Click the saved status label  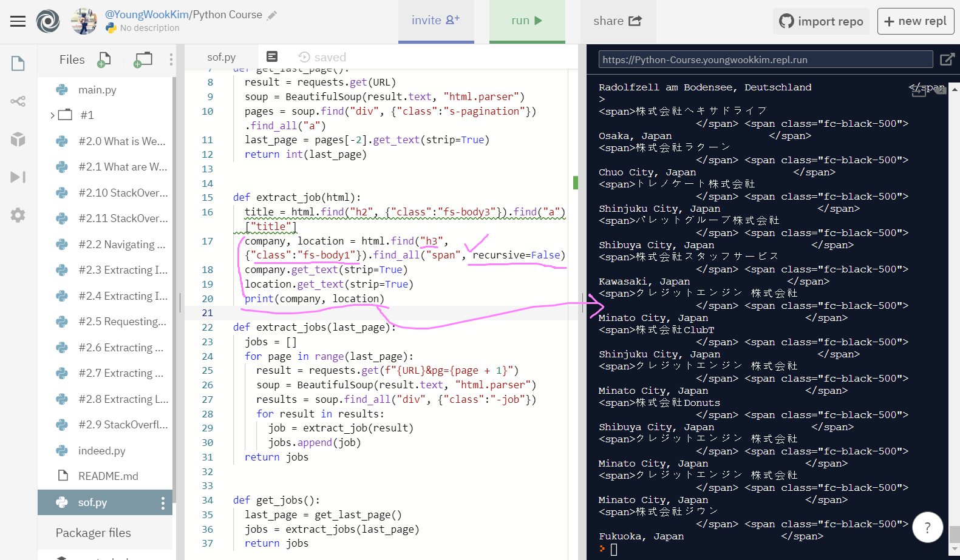330,57
